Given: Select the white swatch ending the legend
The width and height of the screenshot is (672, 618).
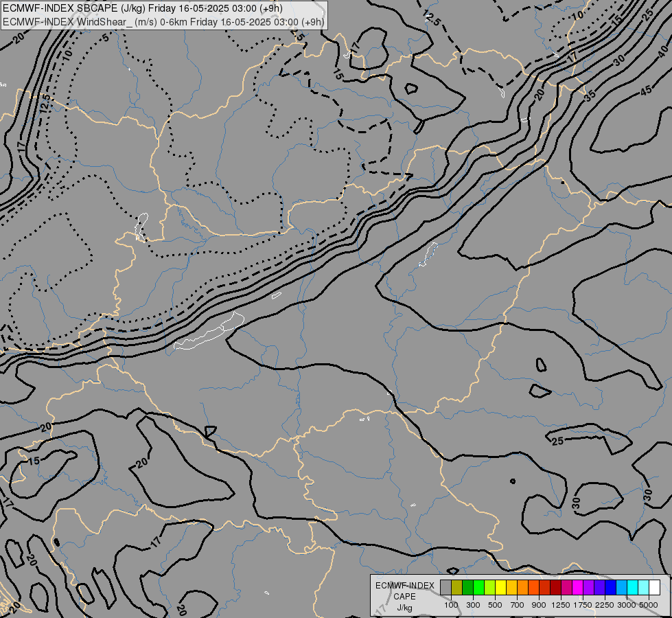Looking at the screenshot, I should pyautogui.click(x=654, y=587).
